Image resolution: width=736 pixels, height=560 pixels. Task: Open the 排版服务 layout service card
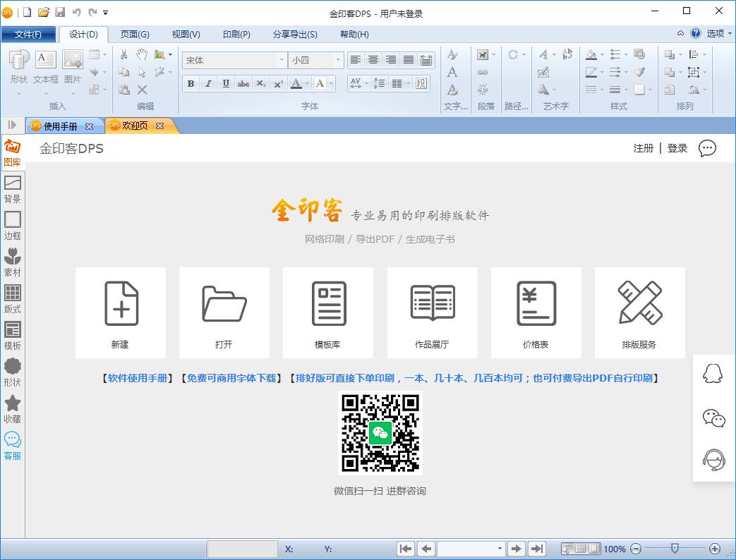640,313
